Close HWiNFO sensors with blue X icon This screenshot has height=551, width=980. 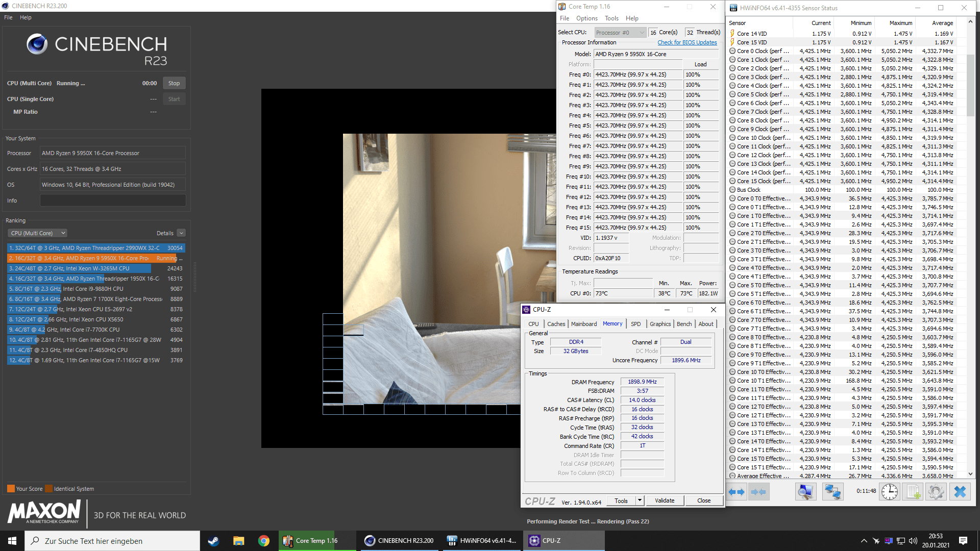click(960, 492)
